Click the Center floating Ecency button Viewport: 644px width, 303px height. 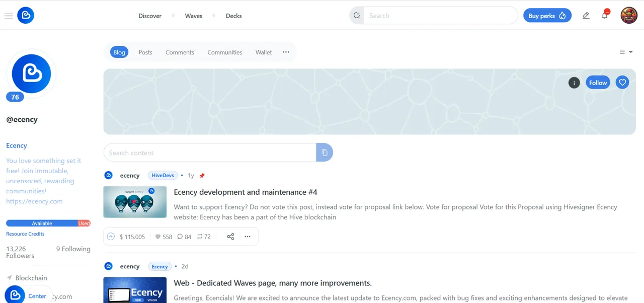pos(29,296)
